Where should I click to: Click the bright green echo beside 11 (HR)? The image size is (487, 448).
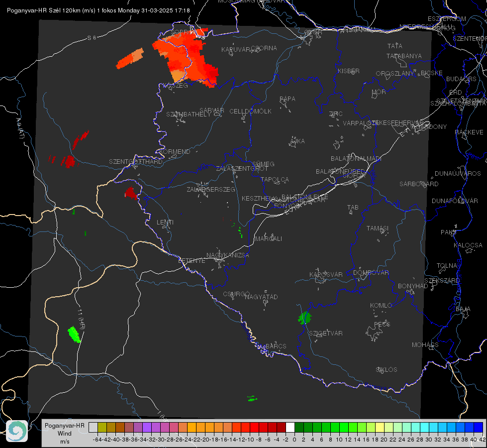(x=74, y=335)
